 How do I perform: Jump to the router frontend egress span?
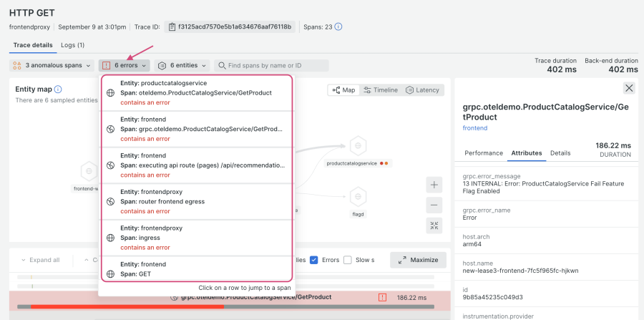pos(197,202)
